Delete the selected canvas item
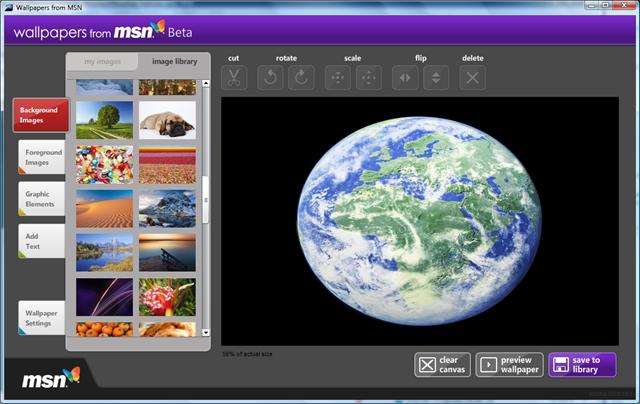Image resolution: width=640 pixels, height=404 pixels. (473, 77)
